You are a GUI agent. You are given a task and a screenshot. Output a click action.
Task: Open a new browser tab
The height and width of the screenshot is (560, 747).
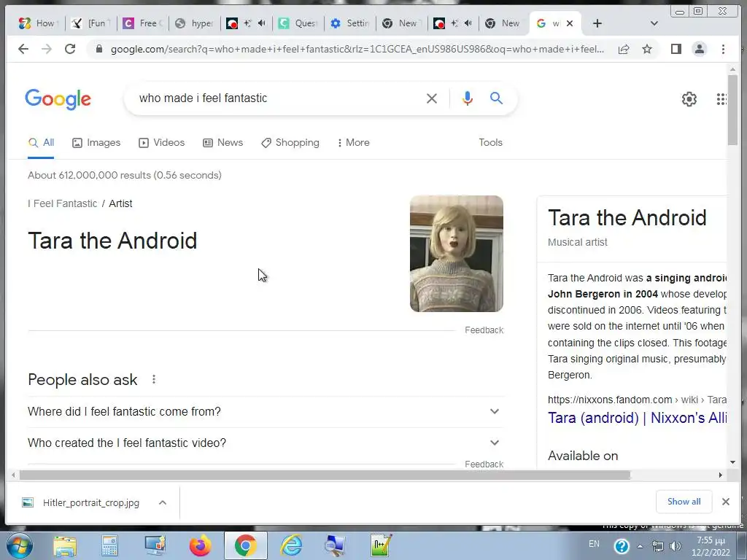597,23
